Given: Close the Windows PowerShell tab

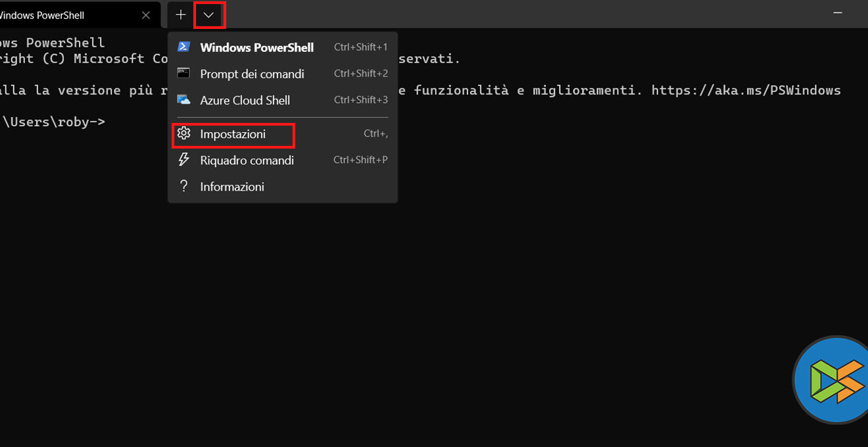Looking at the screenshot, I should point(146,15).
